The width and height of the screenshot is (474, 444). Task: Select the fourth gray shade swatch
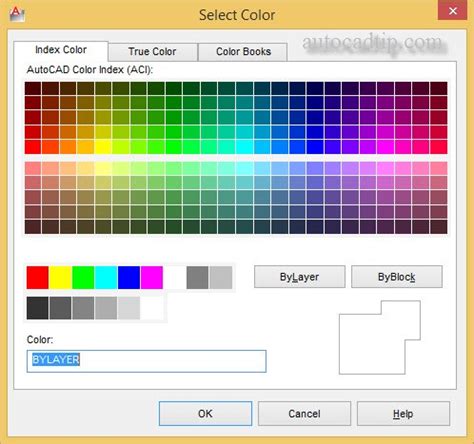tap(106, 308)
